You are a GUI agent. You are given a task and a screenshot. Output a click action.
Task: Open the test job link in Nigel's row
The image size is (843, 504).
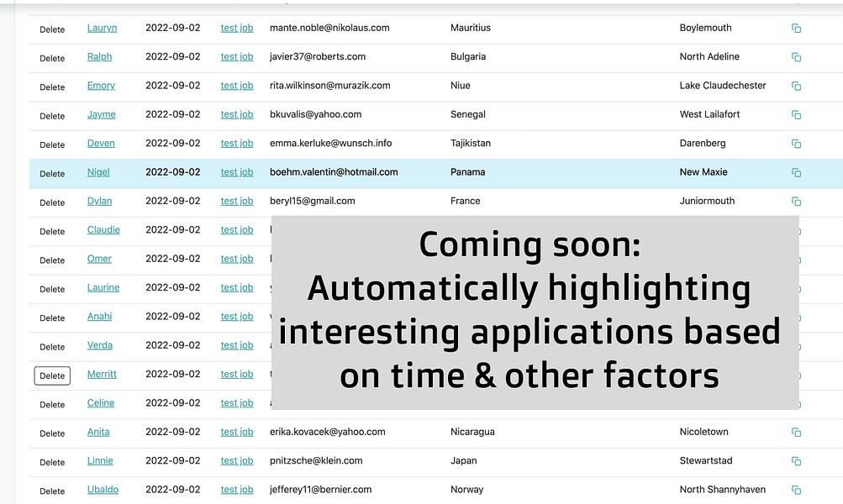pyautogui.click(x=237, y=172)
